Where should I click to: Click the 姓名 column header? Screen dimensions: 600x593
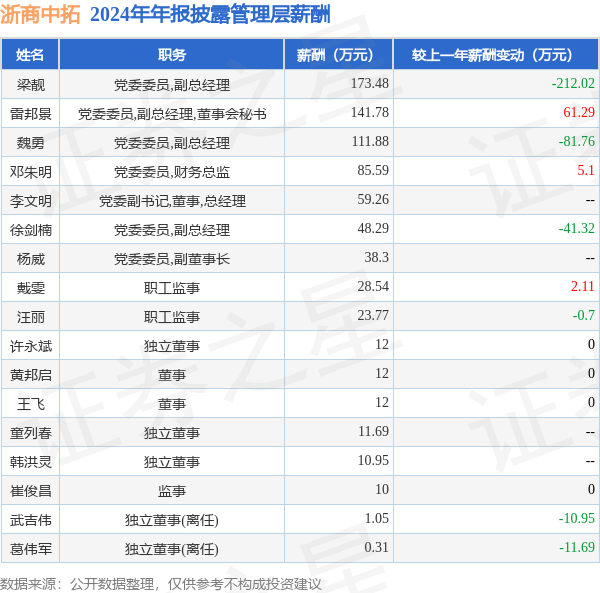(30, 55)
